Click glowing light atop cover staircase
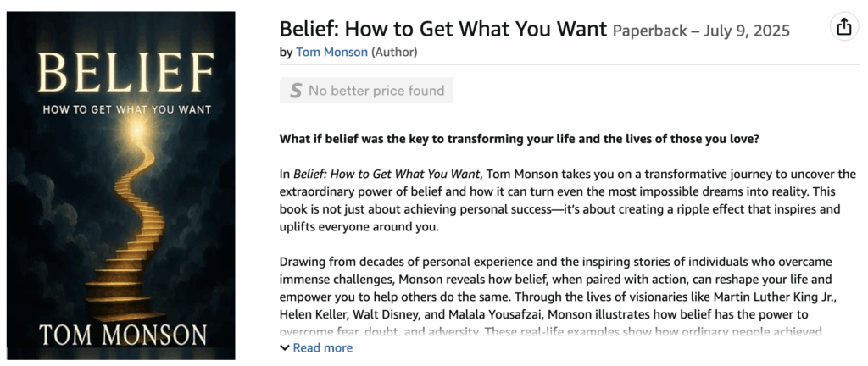Screen dimensions: 868x366 click(x=134, y=126)
